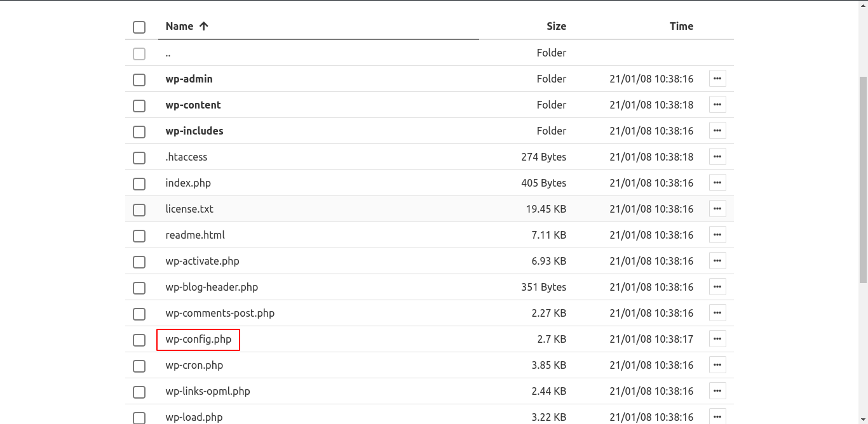Click the wp-links-opml.php file name

[x=208, y=391]
